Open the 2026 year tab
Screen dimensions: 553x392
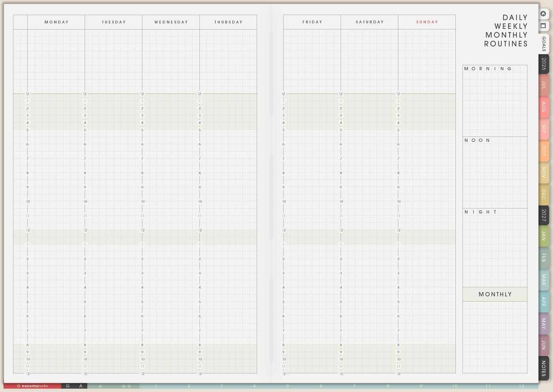(544, 64)
